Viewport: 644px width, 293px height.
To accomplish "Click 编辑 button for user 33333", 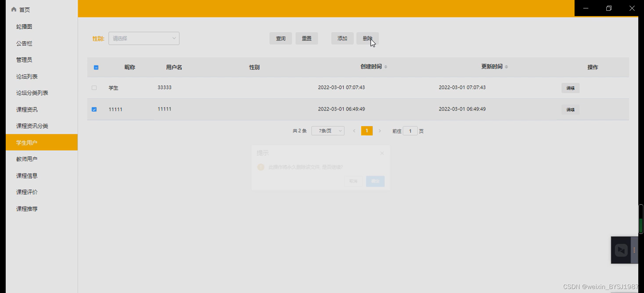I will tap(571, 88).
